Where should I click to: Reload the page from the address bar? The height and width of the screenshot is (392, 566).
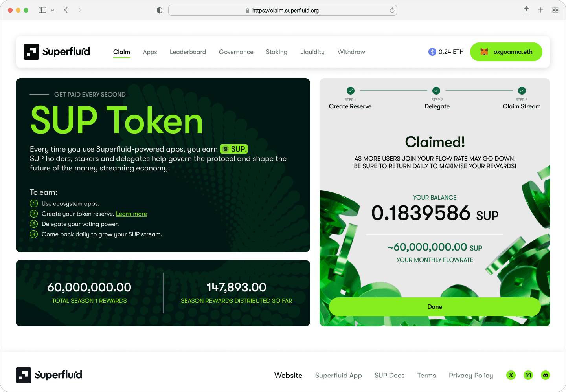[x=392, y=11]
